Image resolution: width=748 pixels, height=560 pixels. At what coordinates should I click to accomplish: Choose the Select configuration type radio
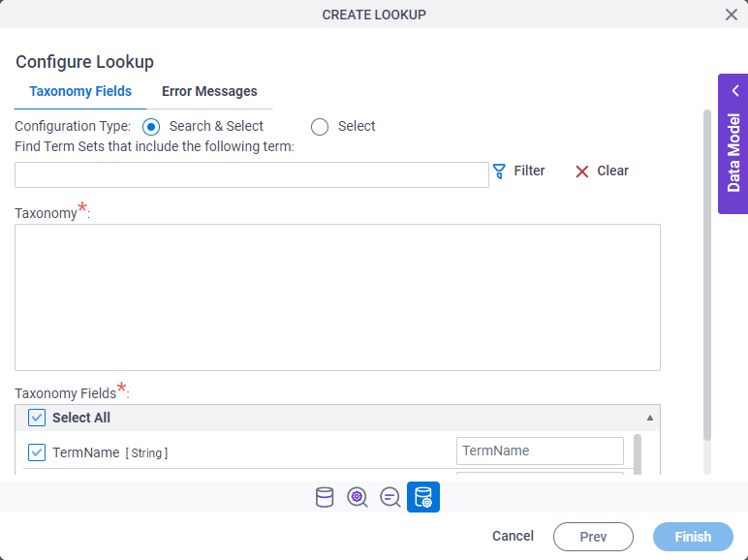[320, 127]
